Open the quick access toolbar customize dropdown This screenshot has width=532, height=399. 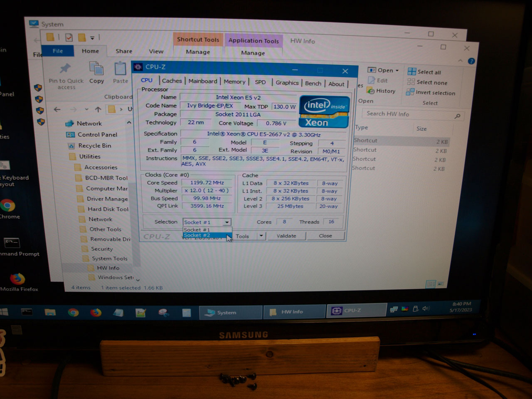pos(92,37)
